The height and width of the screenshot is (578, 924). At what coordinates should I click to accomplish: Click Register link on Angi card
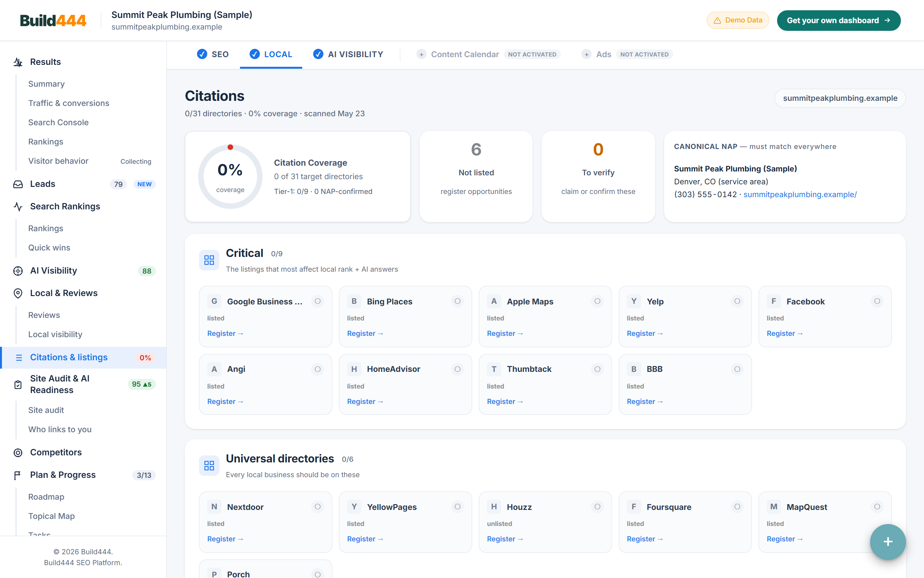point(225,402)
